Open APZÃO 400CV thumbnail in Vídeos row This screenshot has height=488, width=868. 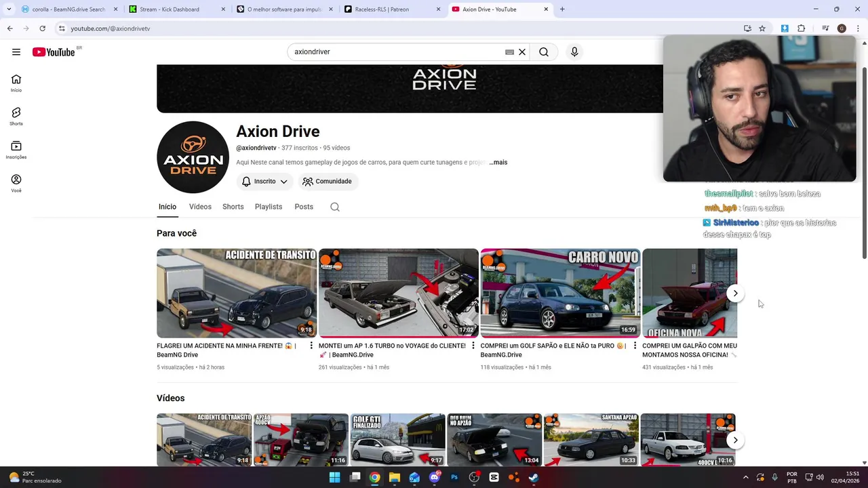tap(301, 440)
